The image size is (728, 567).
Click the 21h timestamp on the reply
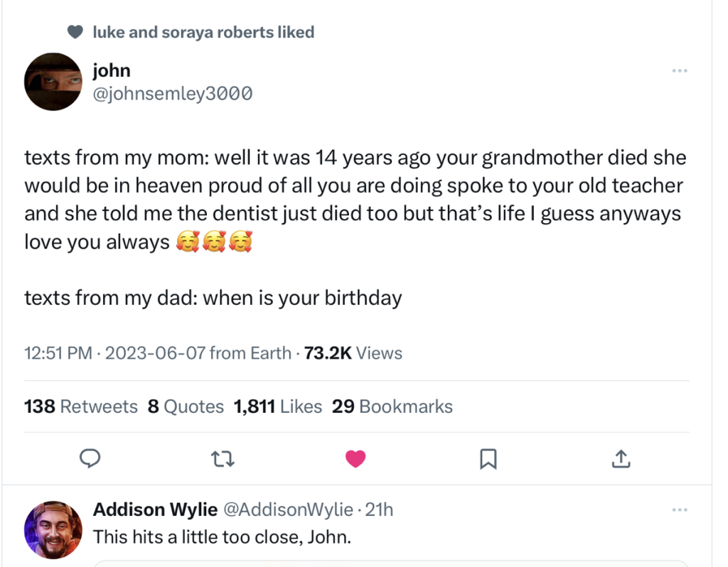pos(379,509)
